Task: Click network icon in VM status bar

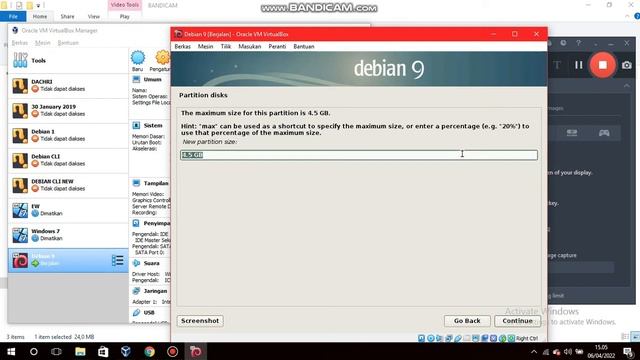Action: click(x=448, y=338)
